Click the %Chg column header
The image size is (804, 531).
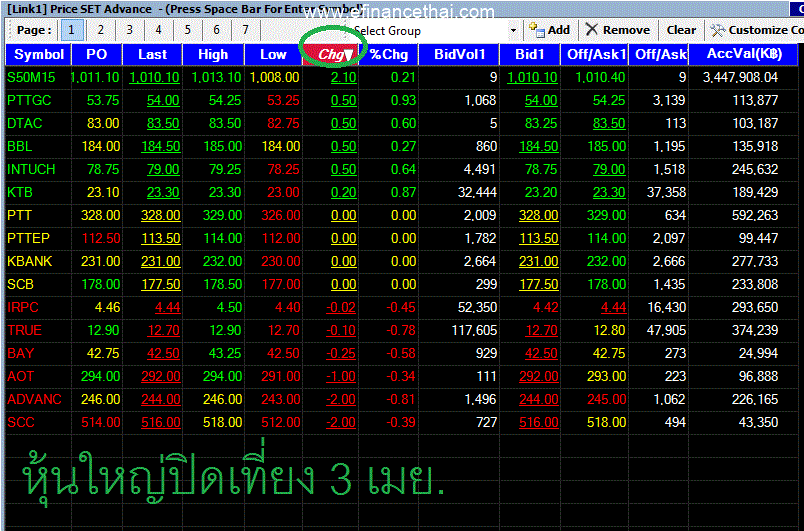[388, 54]
